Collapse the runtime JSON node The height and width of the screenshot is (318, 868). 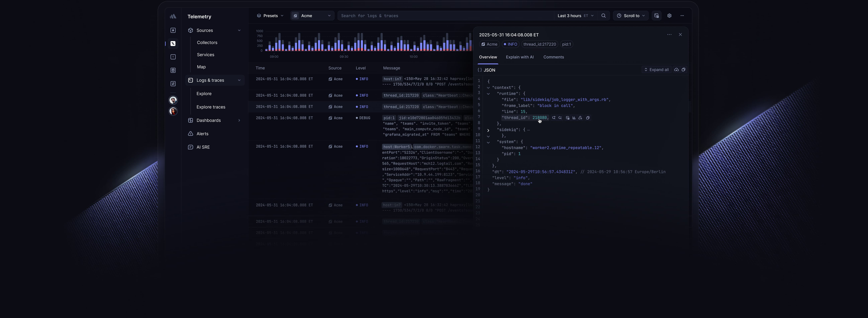(488, 94)
